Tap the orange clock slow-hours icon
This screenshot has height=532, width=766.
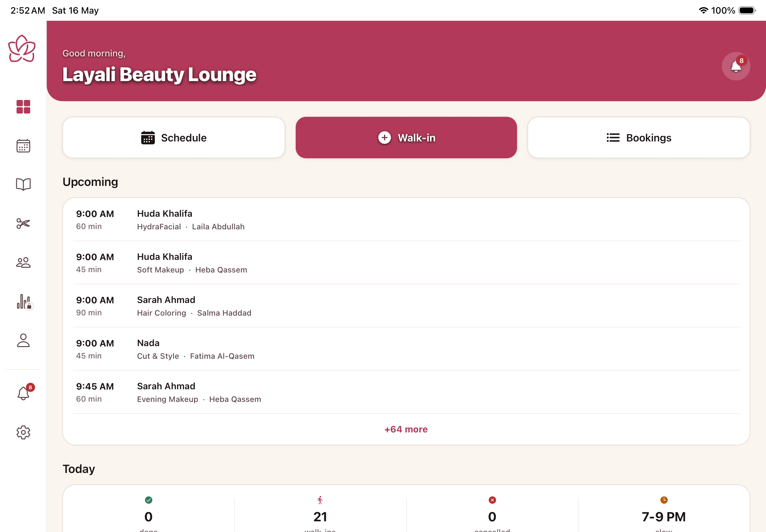click(664, 500)
